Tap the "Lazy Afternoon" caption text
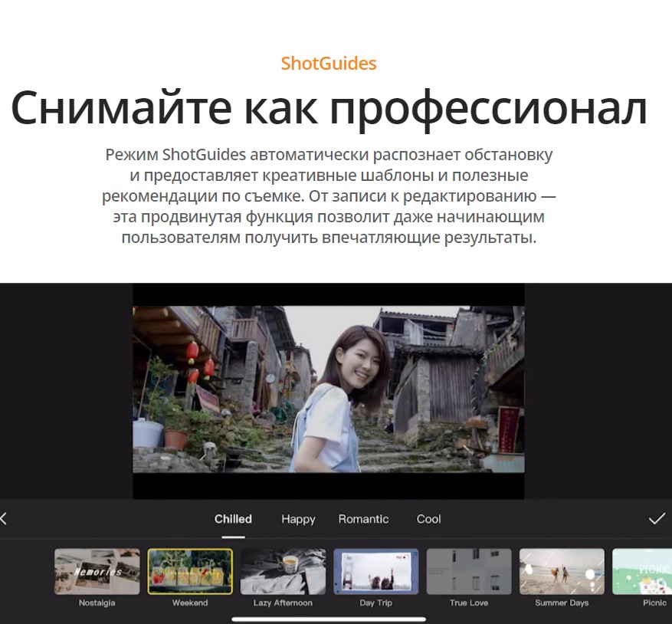This screenshot has height=624, width=672. click(x=283, y=603)
